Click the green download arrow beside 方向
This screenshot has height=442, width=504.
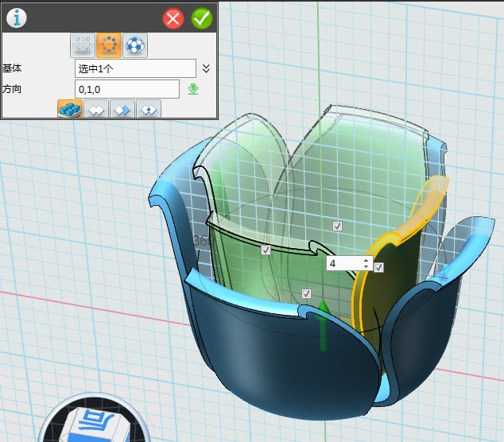tap(192, 89)
